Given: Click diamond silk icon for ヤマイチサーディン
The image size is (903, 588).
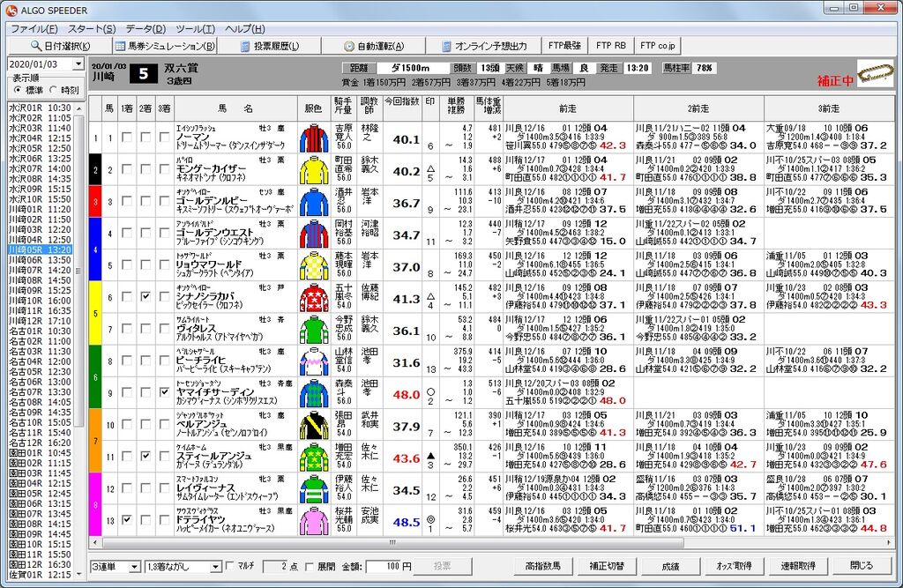Looking at the screenshot, I should [x=314, y=394].
